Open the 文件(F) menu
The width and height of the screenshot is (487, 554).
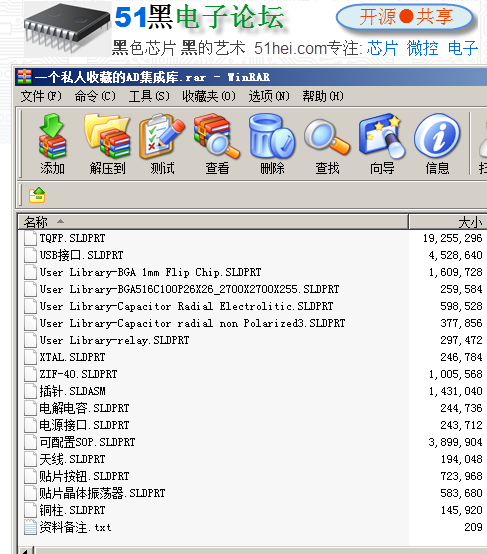[x=41, y=96]
